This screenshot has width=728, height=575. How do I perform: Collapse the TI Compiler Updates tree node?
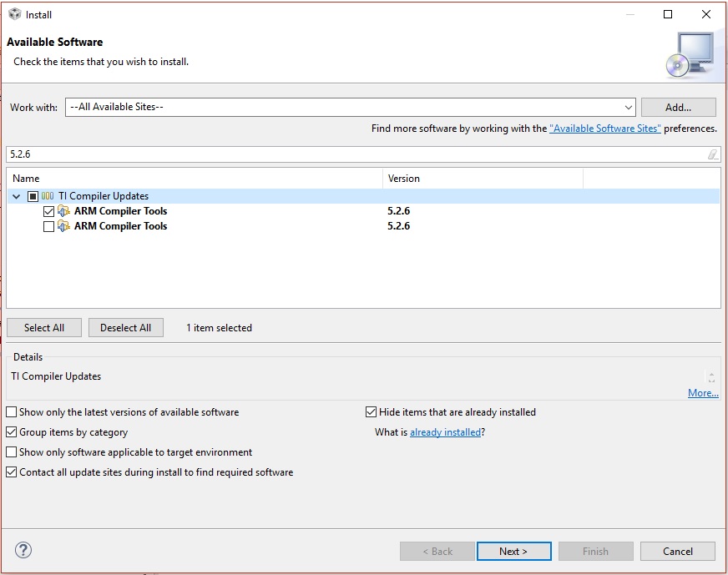pyautogui.click(x=17, y=196)
